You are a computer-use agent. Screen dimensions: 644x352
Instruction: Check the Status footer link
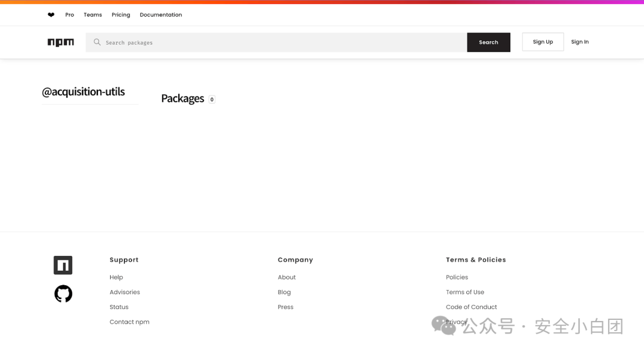[119, 307]
